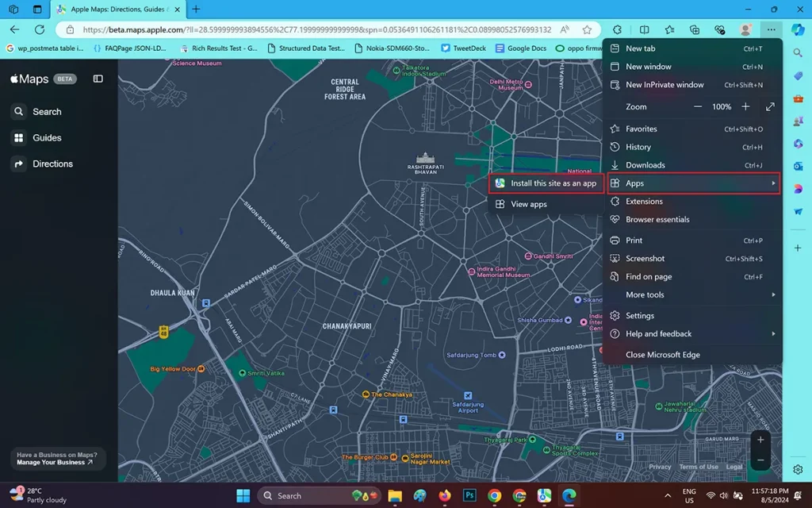Select View apps in the submenu
This screenshot has width=812, height=508.
tap(546, 204)
